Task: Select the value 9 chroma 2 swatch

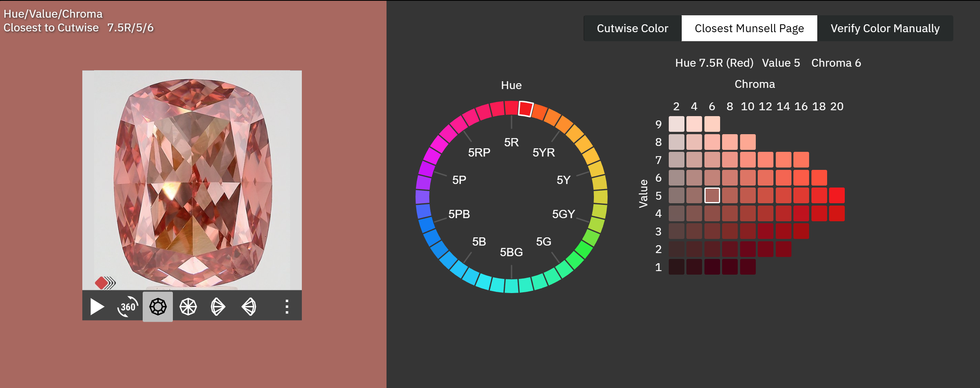Action: [x=676, y=124]
